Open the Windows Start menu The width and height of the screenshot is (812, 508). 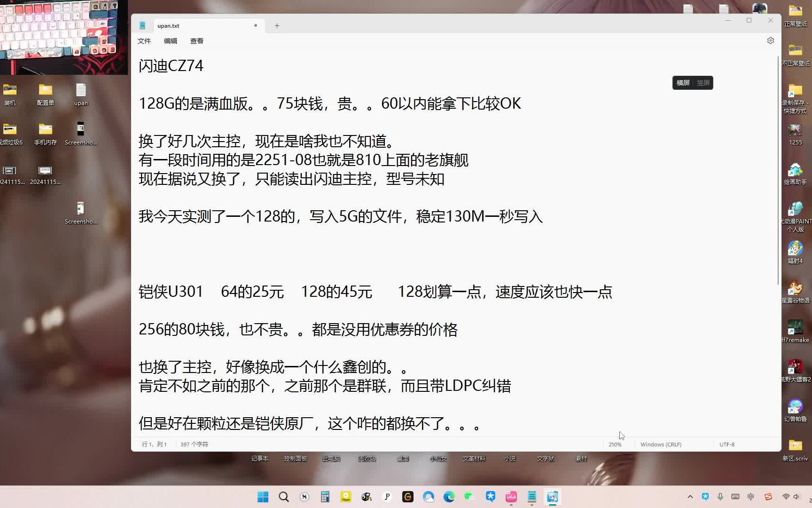point(263,497)
